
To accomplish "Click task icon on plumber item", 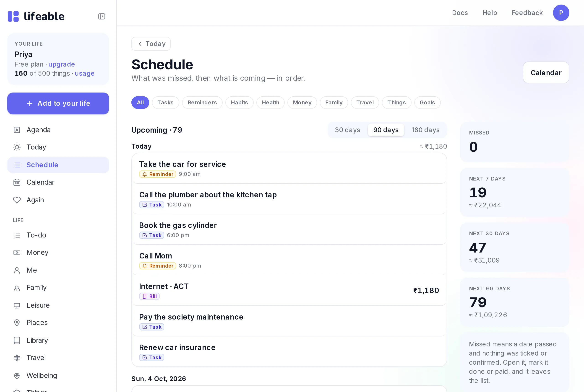I will (x=145, y=205).
